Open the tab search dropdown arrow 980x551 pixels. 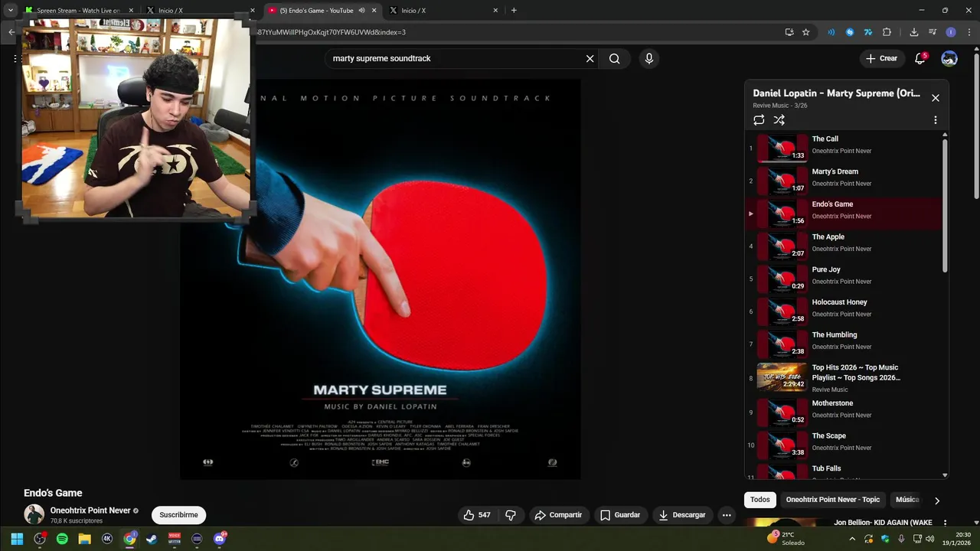coord(11,10)
